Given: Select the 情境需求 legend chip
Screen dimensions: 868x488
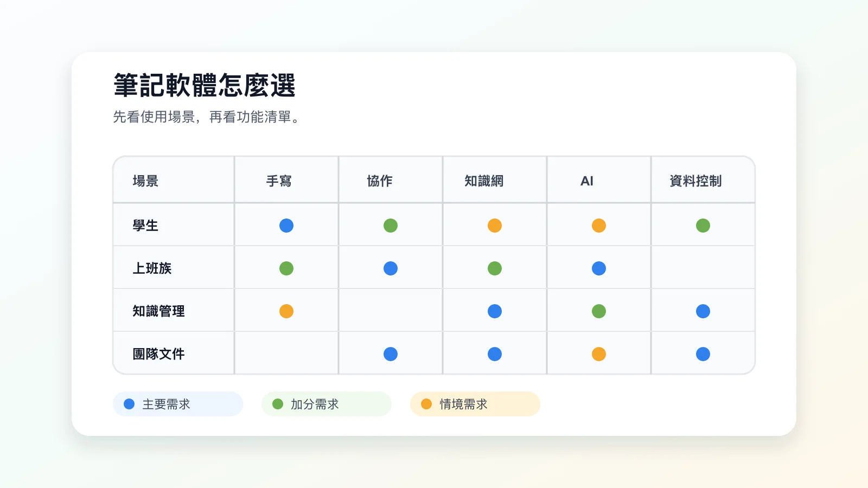Looking at the screenshot, I should (x=475, y=404).
